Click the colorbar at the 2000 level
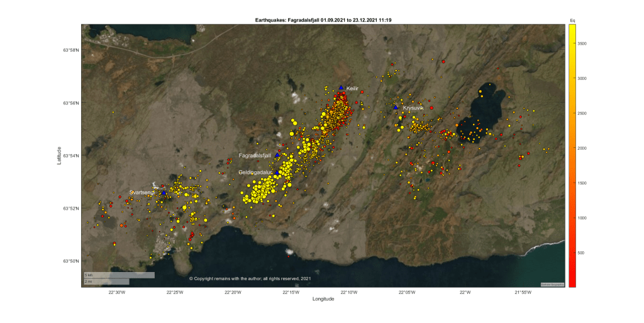 tap(572, 148)
